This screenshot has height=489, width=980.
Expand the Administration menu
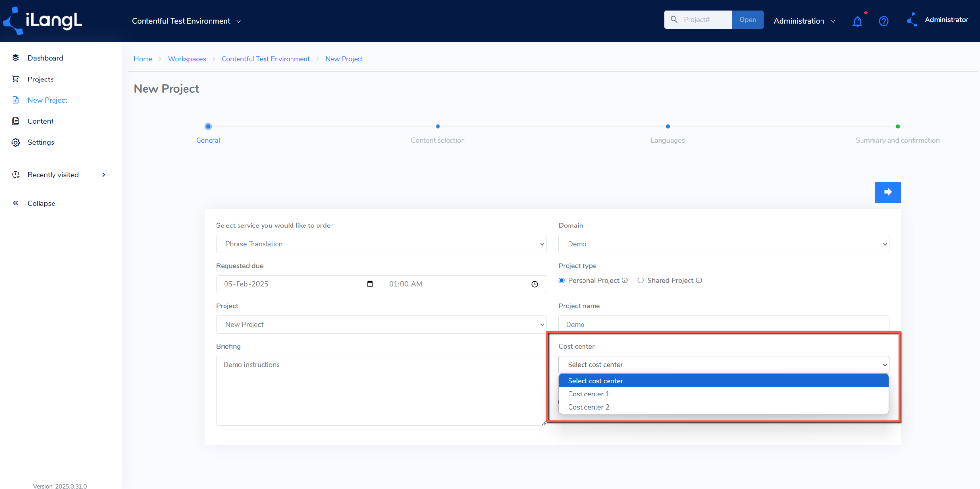pos(804,21)
